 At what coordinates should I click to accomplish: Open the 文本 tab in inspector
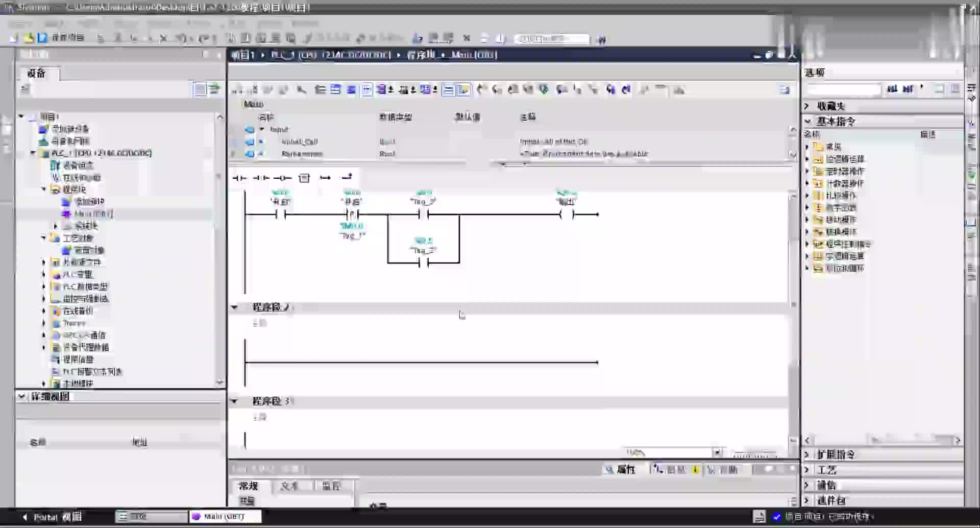[x=289, y=486]
